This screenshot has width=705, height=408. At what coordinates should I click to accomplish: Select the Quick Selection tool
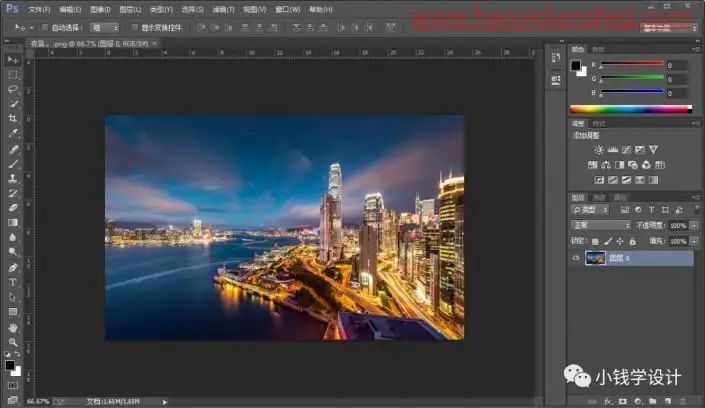point(13,104)
